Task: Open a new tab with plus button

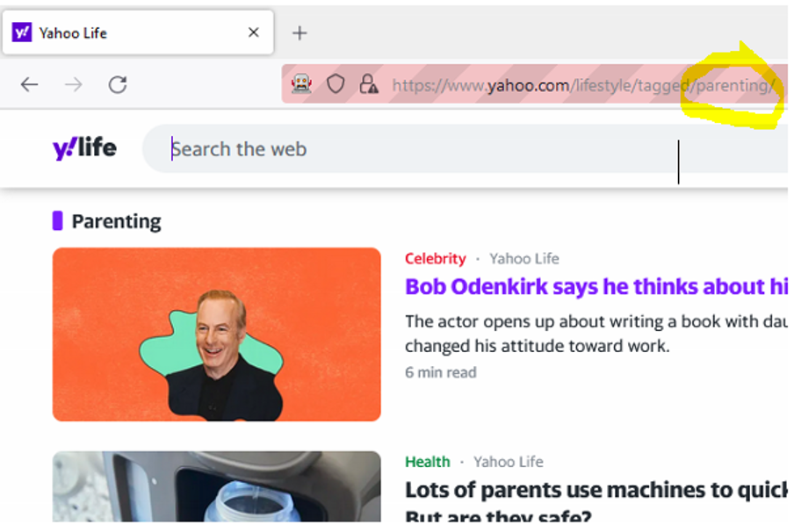Action: click(x=300, y=33)
